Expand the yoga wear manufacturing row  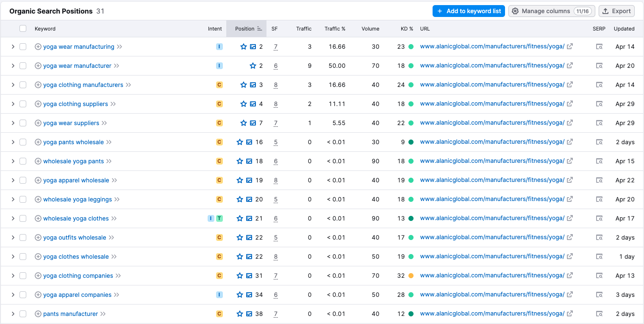point(13,47)
